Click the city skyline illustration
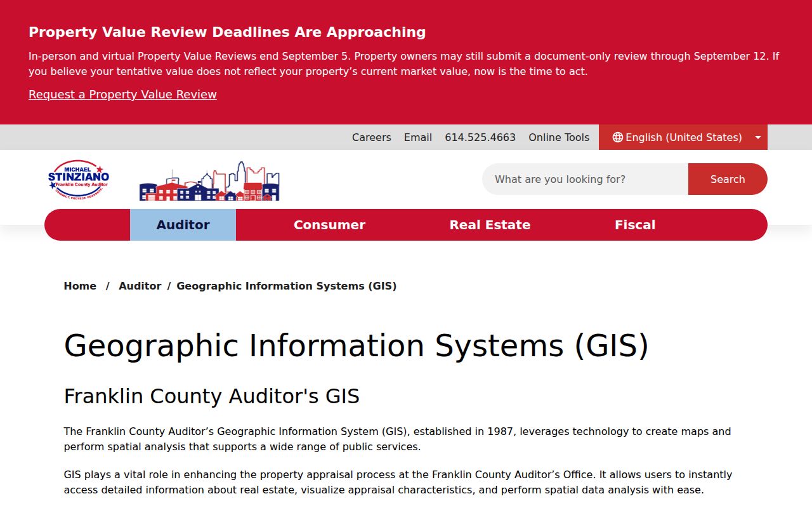The height and width of the screenshot is (508, 812). 209,181
